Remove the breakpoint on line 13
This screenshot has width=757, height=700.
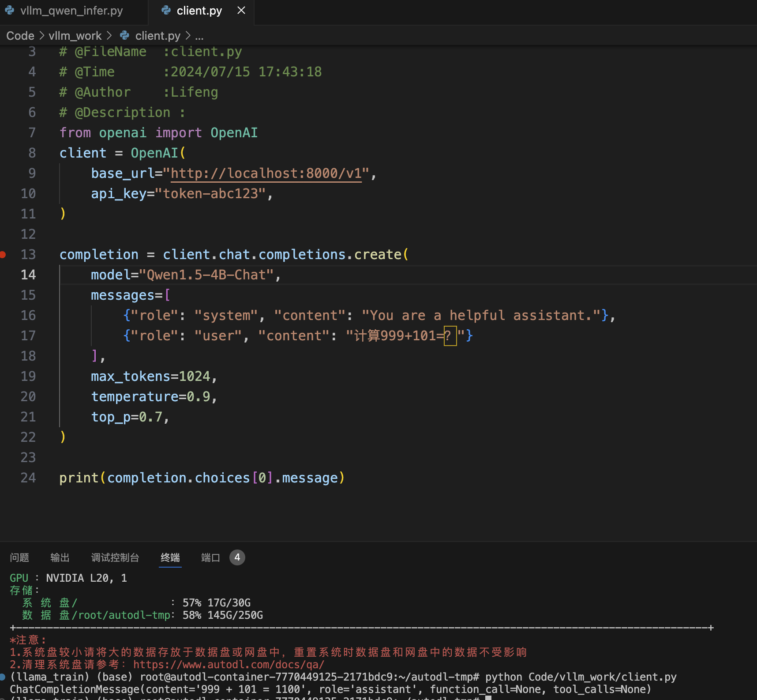3,254
